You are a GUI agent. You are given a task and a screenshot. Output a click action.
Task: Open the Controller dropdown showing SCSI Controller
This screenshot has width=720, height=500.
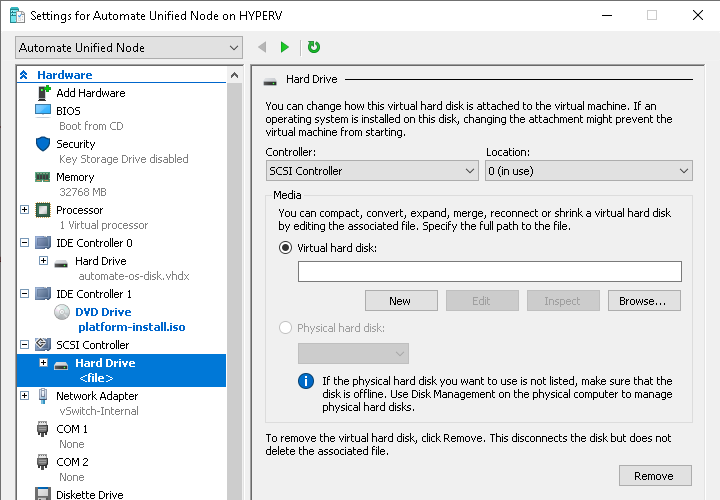coord(372,171)
